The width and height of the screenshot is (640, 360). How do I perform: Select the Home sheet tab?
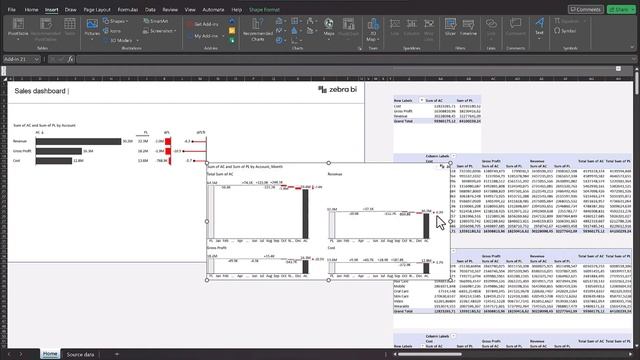(x=50, y=354)
